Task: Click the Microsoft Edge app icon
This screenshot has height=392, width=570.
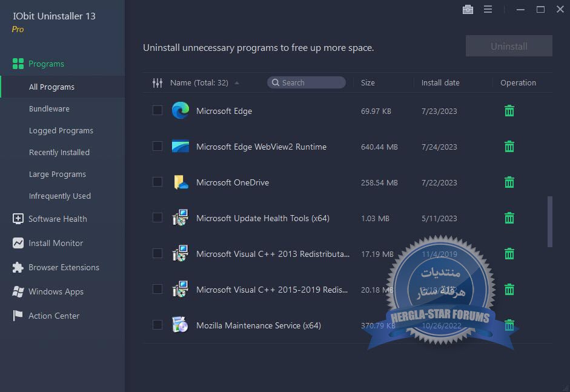Action: point(181,110)
